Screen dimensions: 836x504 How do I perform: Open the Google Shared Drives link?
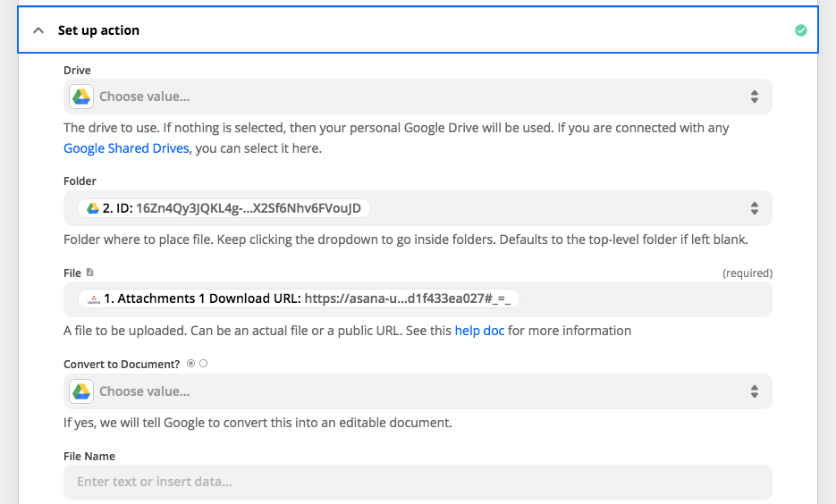pyautogui.click(x=126, y=148)
